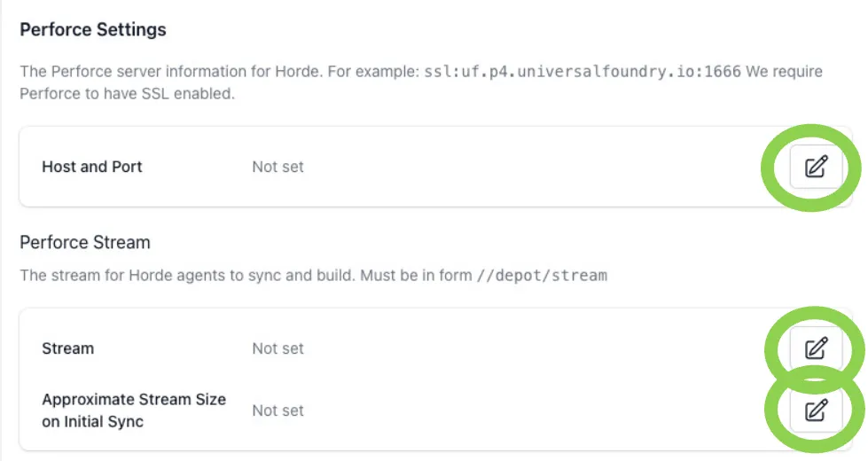Select "Not set" beside Approximate Stream Size

[278, 410]
